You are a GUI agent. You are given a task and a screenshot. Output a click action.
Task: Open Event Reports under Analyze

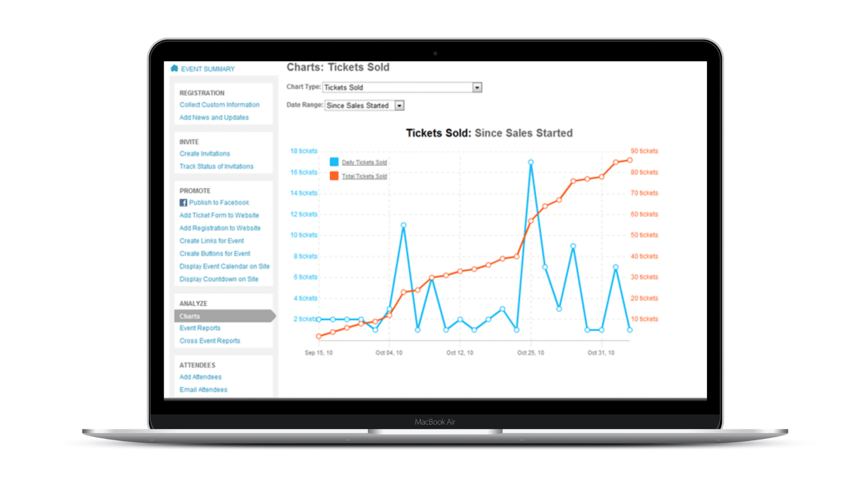[x=200, y=327]
